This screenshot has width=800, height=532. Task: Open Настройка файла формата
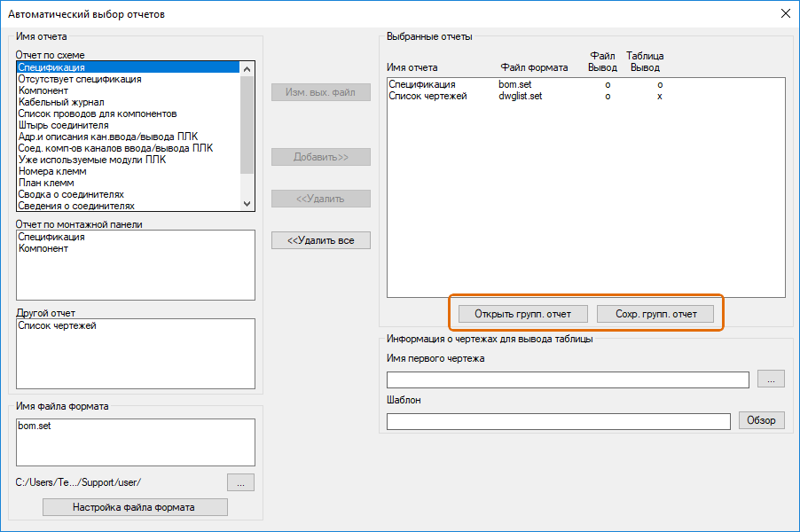tap(135, 507)
